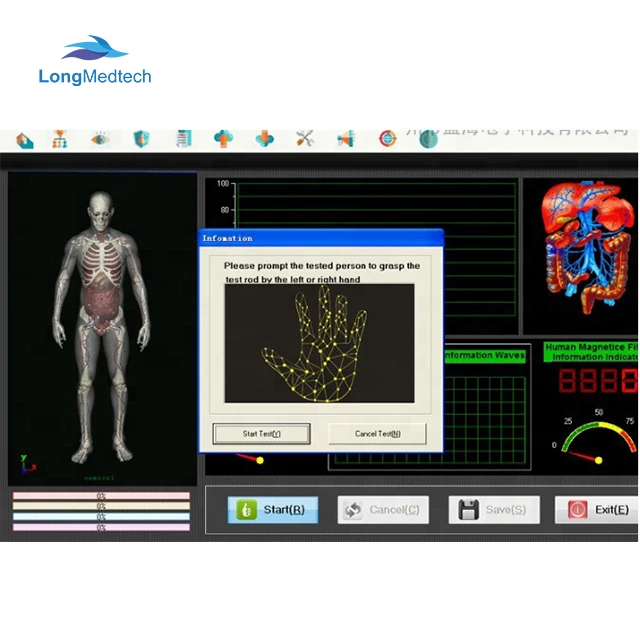
Task: Click Cancel Test(N) in the Infomation dialog
Action: (x=378, y=433)
